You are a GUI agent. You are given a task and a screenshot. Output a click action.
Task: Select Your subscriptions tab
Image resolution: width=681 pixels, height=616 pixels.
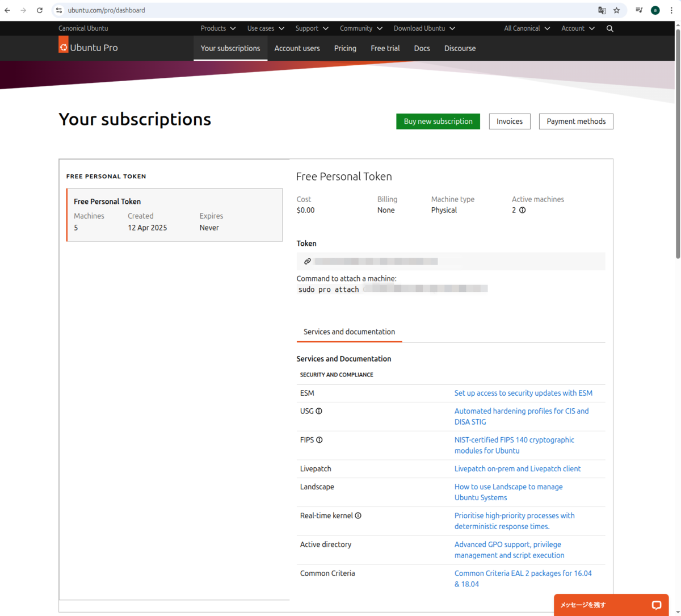(x=230, y=48)
